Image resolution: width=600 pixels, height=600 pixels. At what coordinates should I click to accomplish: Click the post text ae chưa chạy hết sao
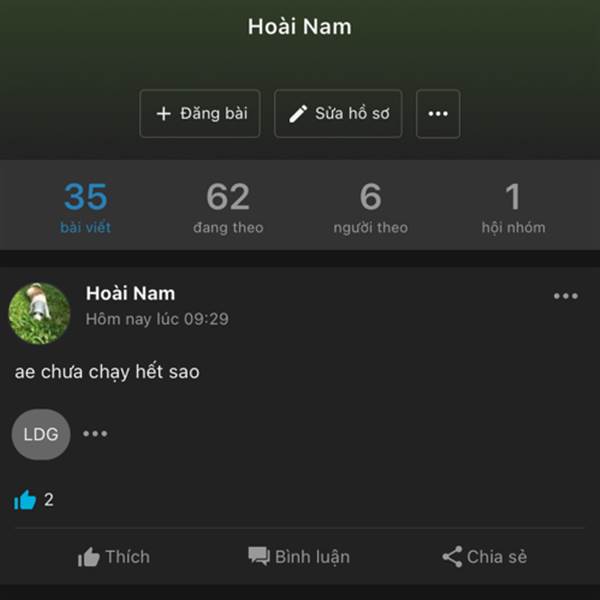pyautogui.click(x=107, y=372)
